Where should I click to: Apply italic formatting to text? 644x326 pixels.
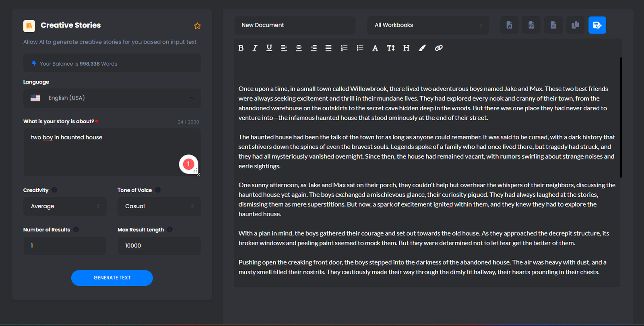click(x=255, y=48)
